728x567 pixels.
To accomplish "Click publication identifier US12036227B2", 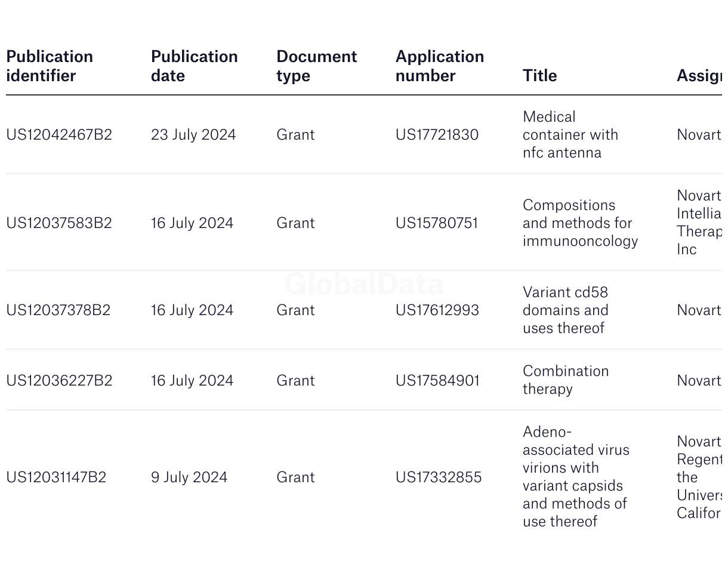I will click(59, 380).
